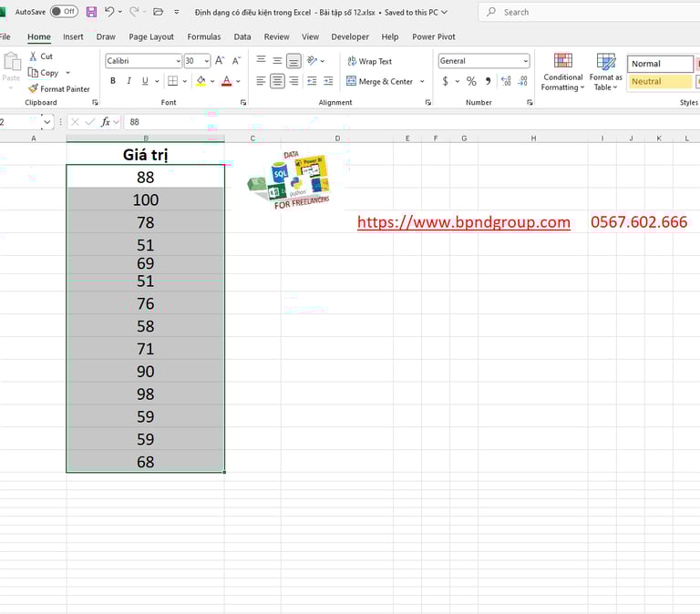
Task: Open the Review tab
Action: [x=276, y=36]
